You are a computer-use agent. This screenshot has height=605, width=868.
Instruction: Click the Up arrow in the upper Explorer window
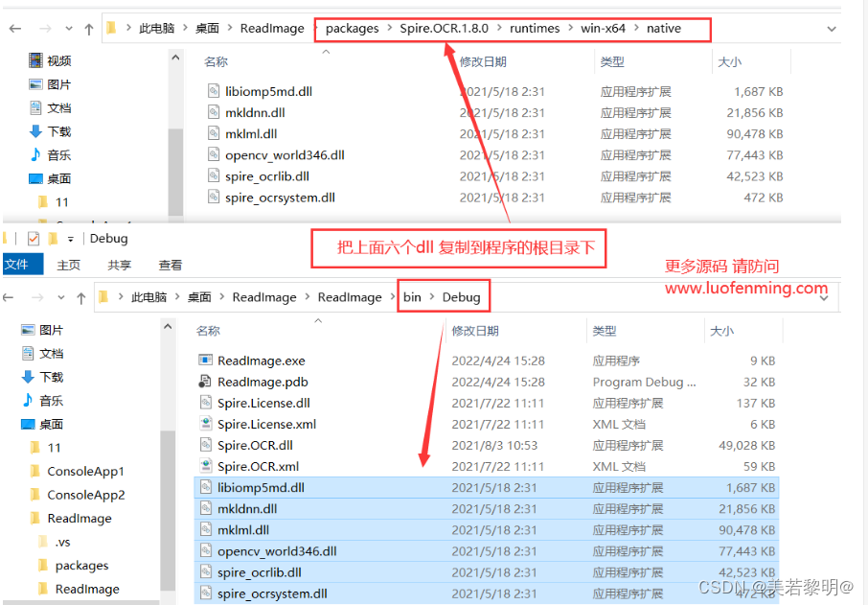(x=88, y=29)
